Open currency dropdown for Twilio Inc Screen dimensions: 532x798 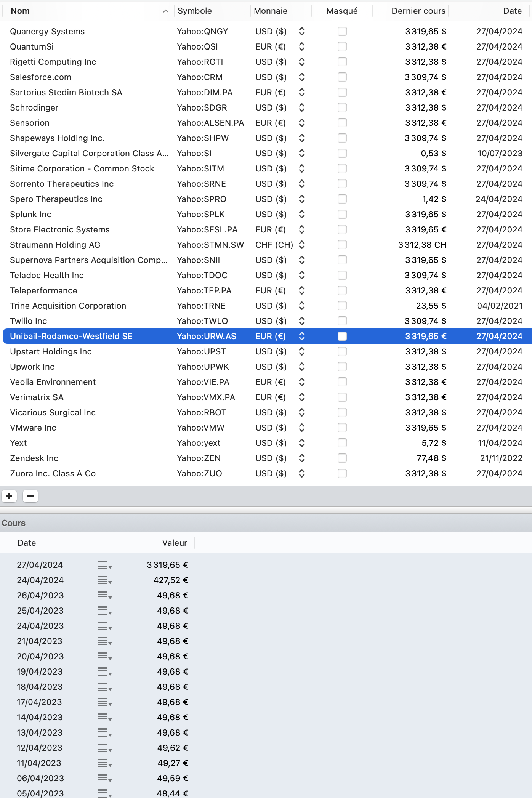(302, 321)
